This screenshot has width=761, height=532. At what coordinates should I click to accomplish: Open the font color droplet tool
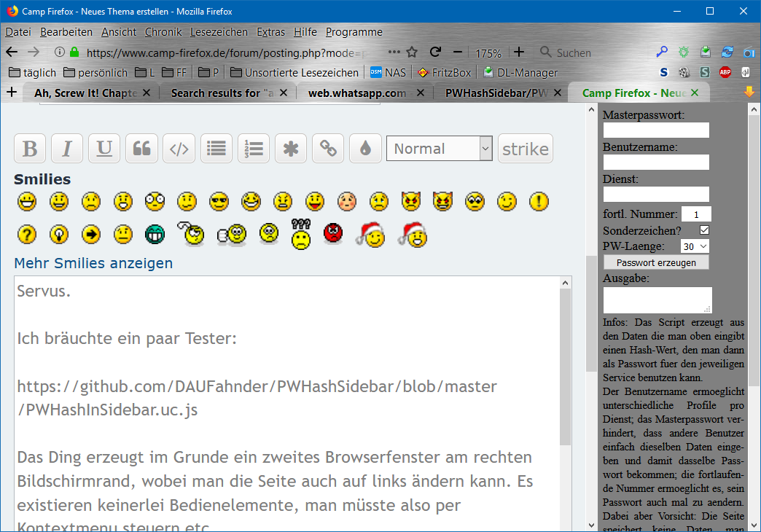[x=365, y=149]
